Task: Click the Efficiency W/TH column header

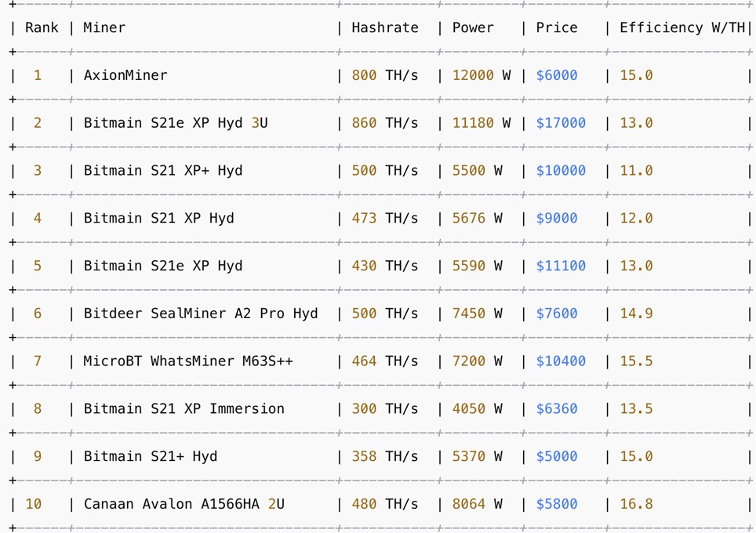Action: click(x=681, y=27)
